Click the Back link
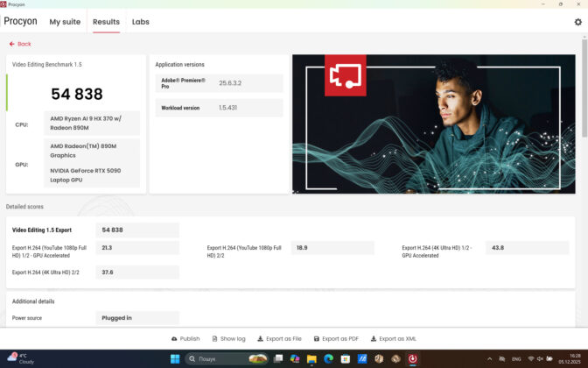 point(20,44)
